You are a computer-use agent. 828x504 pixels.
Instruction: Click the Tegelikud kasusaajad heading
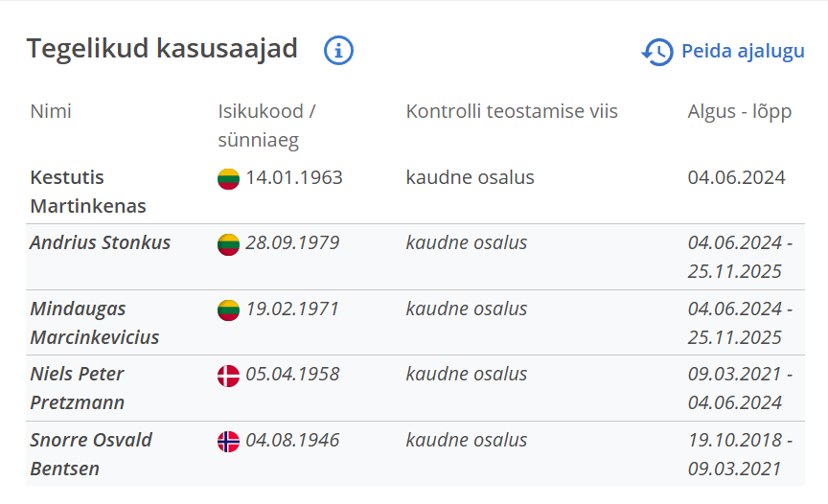162,49
